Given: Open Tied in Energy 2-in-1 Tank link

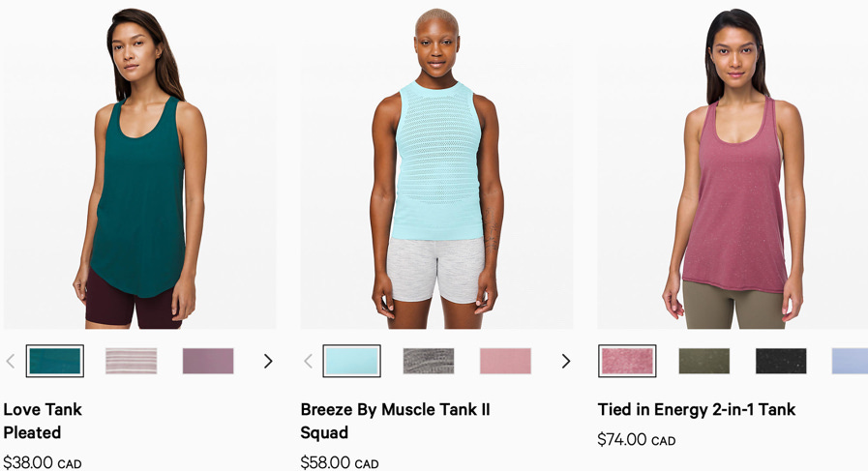Looking at the screenshot, I should [x=697, y=409].
